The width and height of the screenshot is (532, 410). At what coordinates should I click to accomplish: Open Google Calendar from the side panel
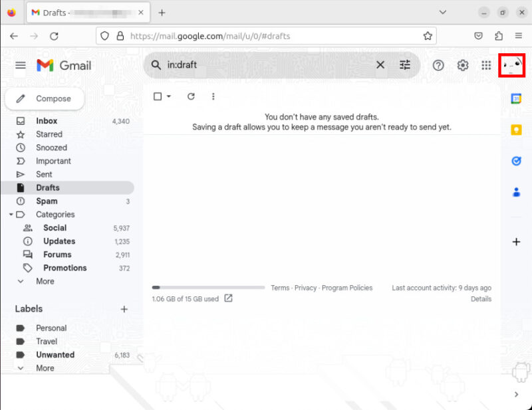click(x=517, y=98)
